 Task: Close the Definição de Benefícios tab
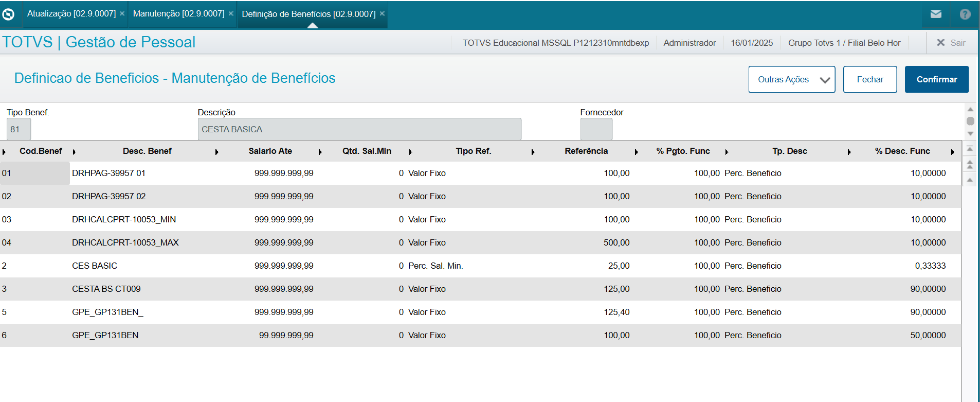382,13
